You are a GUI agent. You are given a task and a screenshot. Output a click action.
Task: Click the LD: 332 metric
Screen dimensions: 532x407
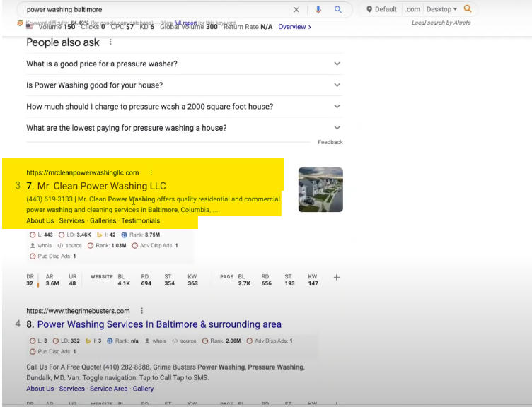(66, 341)
